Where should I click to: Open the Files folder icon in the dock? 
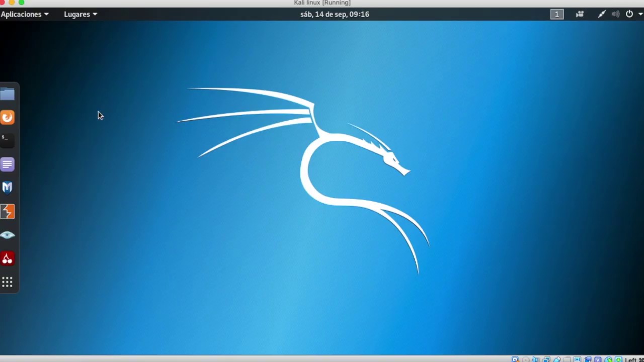point(8,94)
